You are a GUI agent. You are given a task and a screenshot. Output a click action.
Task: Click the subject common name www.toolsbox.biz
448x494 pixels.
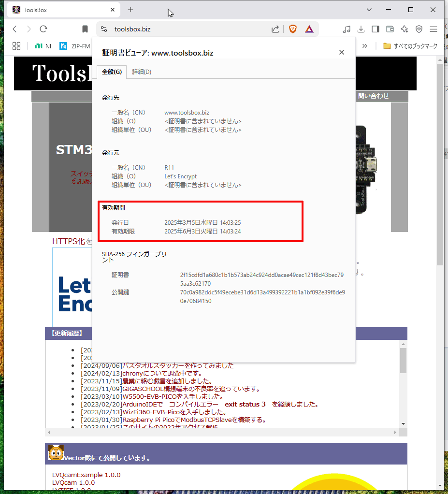187,113
